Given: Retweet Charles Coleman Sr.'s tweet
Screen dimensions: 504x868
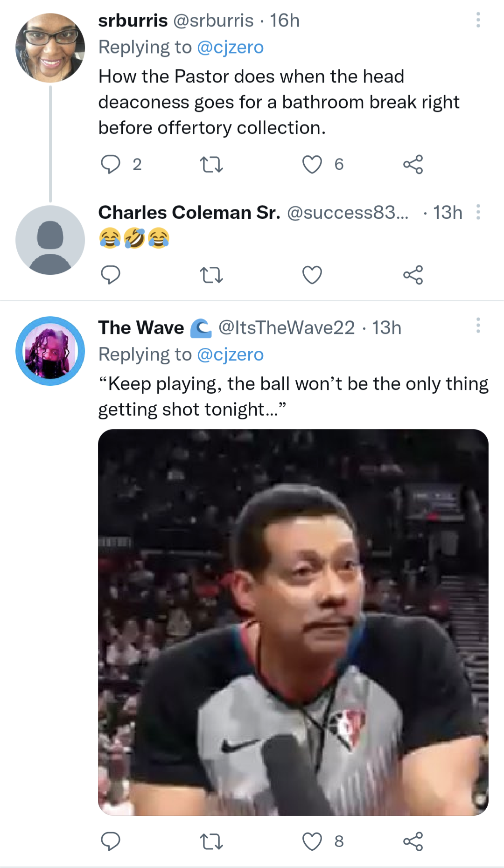Looking at the screenshot, I should [211, 275].
